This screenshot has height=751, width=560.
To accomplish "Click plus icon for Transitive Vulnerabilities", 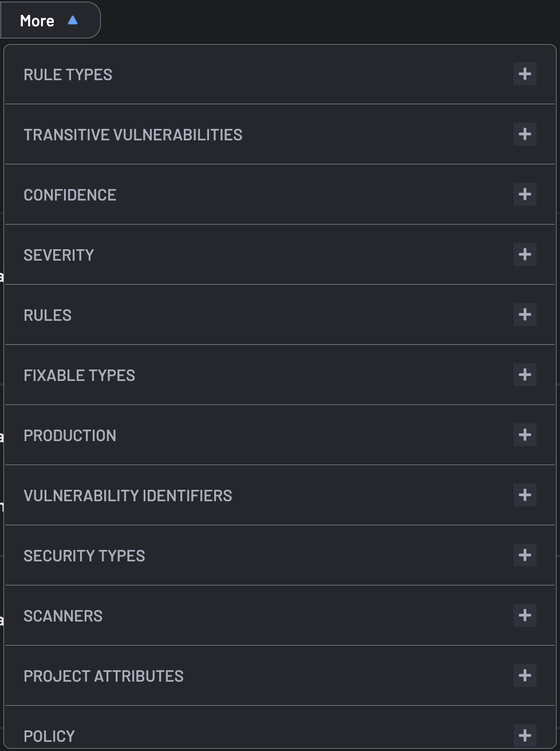I will click(525, 134).
